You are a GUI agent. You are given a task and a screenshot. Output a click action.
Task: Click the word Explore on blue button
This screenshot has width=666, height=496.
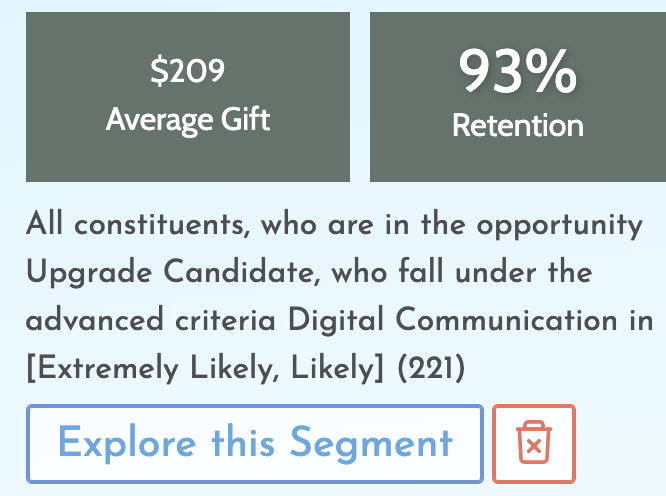tap(127, 444)
